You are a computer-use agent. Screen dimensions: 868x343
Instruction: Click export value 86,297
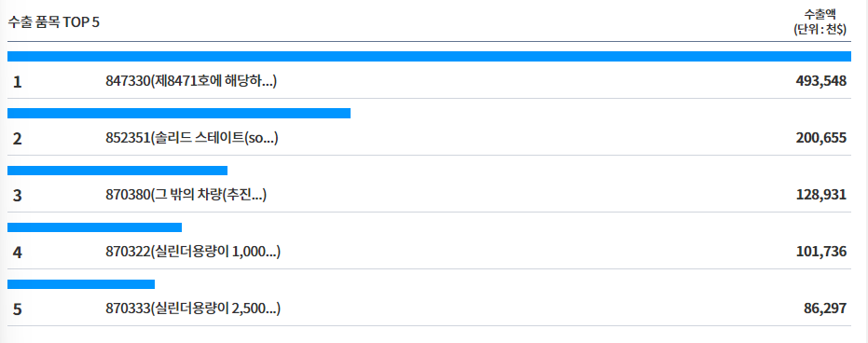[825, 309]
